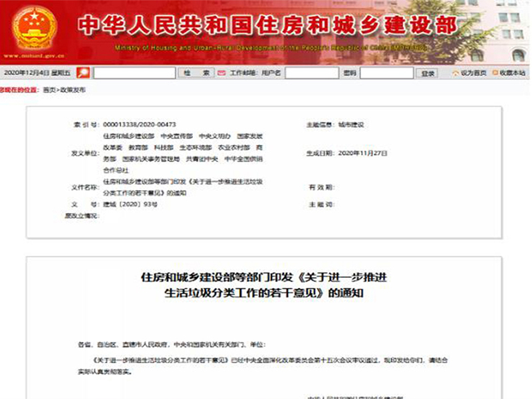This screenshot has height=399, width=532.
Task: Click the www.mohurd.gov.cn address under the emblem
Action: coord(34,56)
